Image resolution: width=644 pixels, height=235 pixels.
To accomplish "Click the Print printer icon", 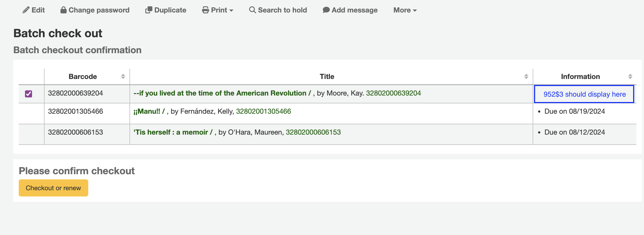I will tap(206, 10).
